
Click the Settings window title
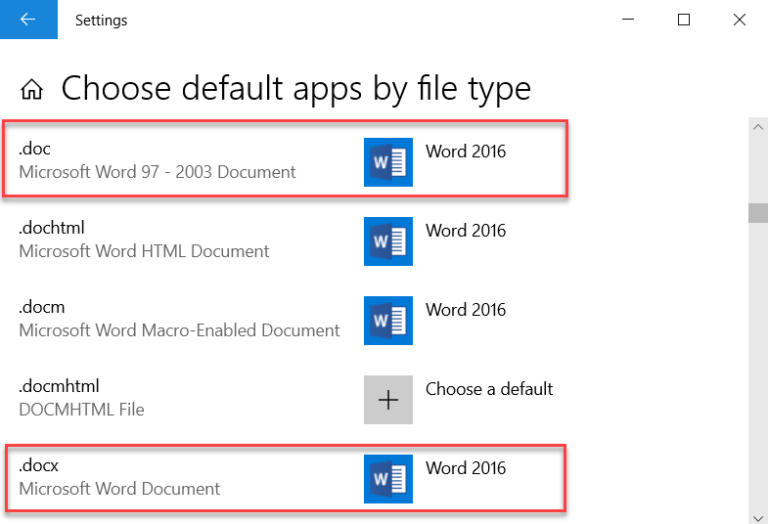(x=101, y=20)
